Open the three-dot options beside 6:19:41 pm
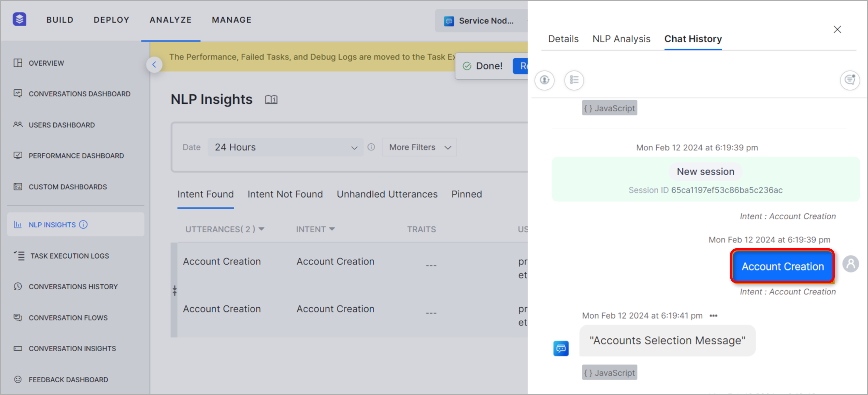 point(713,316)
